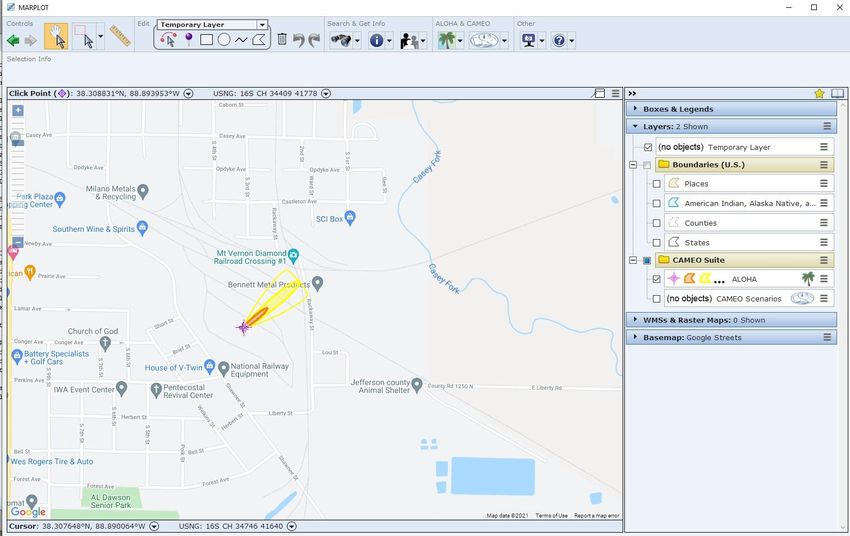Screen dimensions: 850x536
Task: Click the binoculars search icon
Action: click(341, 40)
